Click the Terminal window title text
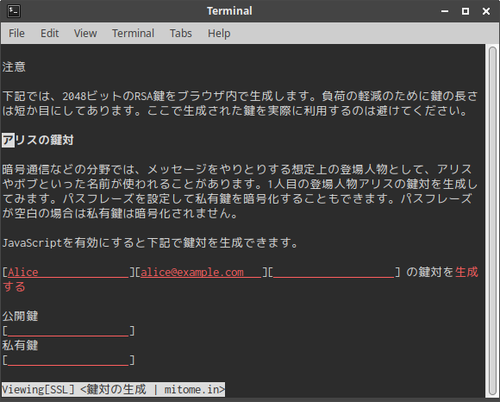 [x=229, y=11]
